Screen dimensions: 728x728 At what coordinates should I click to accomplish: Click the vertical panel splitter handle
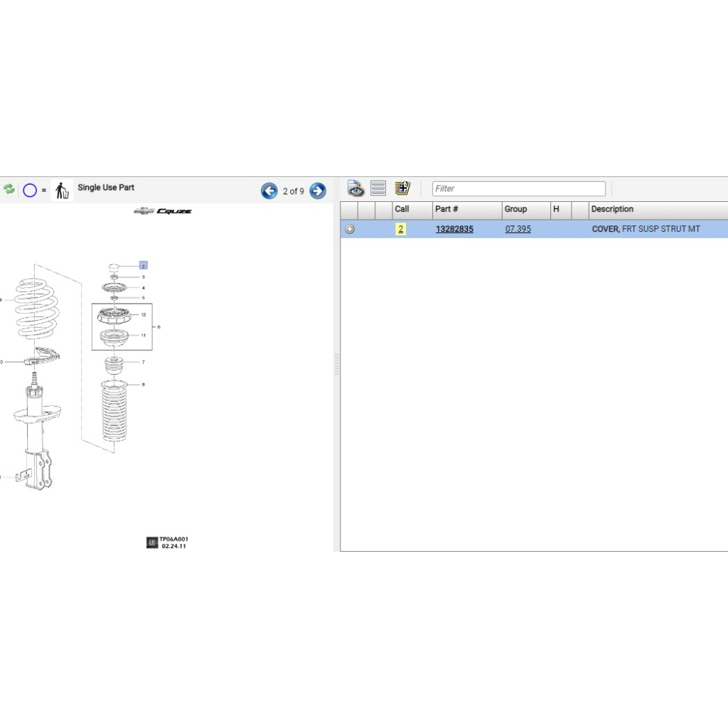(336, 364)
